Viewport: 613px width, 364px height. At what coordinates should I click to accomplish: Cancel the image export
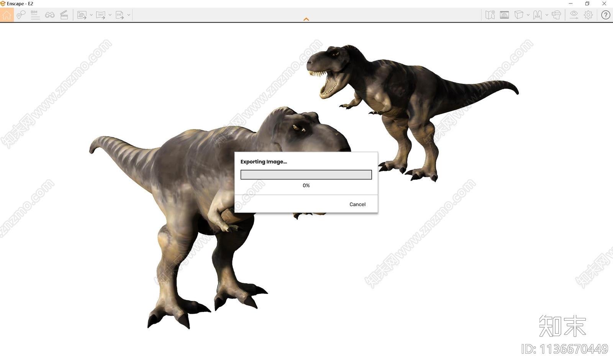[x=357, y=204]
